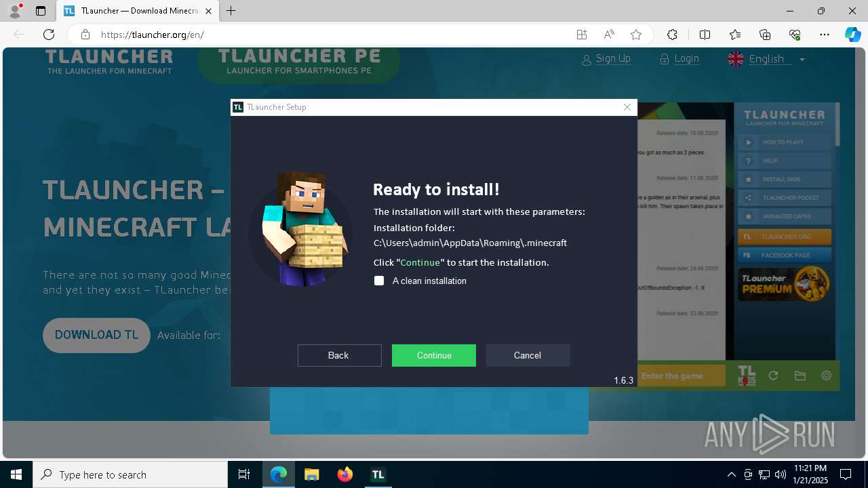Viewport: 868px width, 488px height.
Task: Open Edge tab actions menu icon
Action: [41, 11]
